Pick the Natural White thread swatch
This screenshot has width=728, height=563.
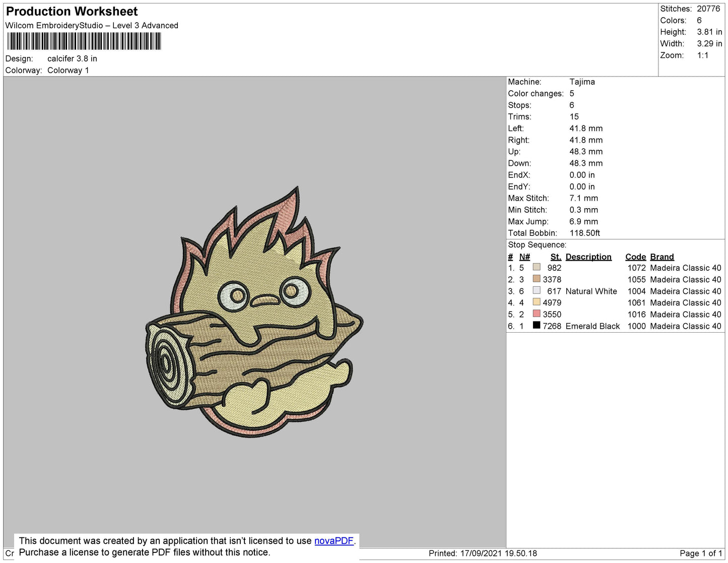537,291
